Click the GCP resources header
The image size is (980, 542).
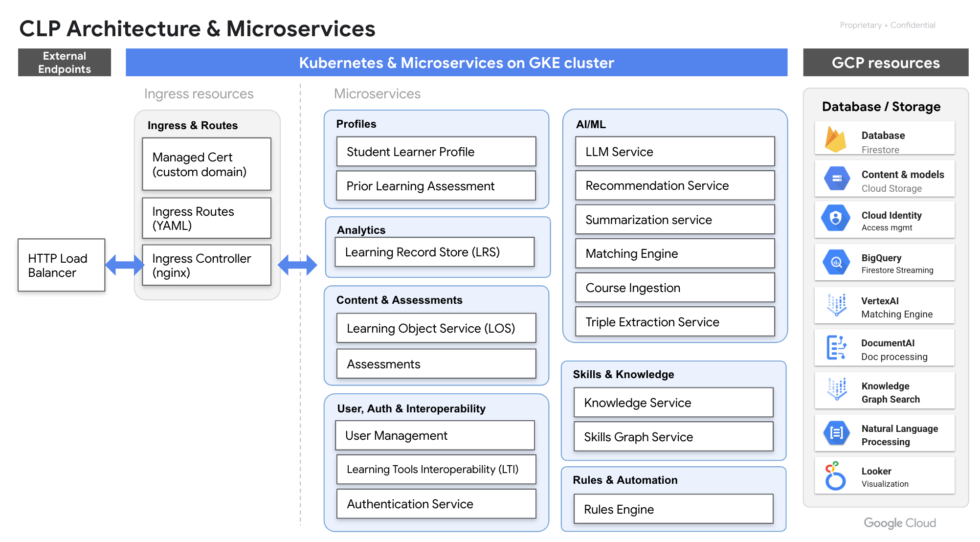coord(885,63)
